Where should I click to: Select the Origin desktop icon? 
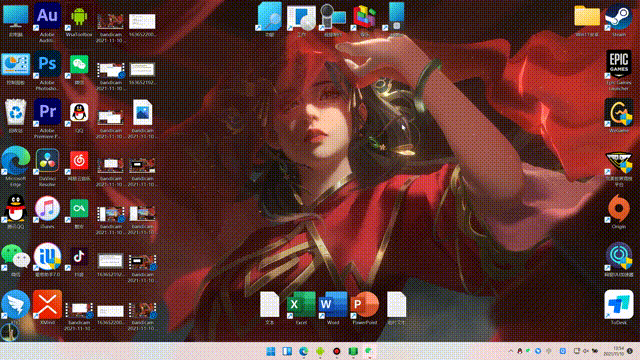pos(619,208)
